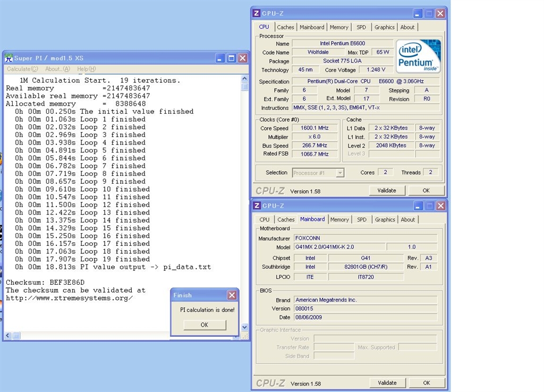Open the Help menu in Super PI
The image size is (544, 392).
(x=86, y=69)
